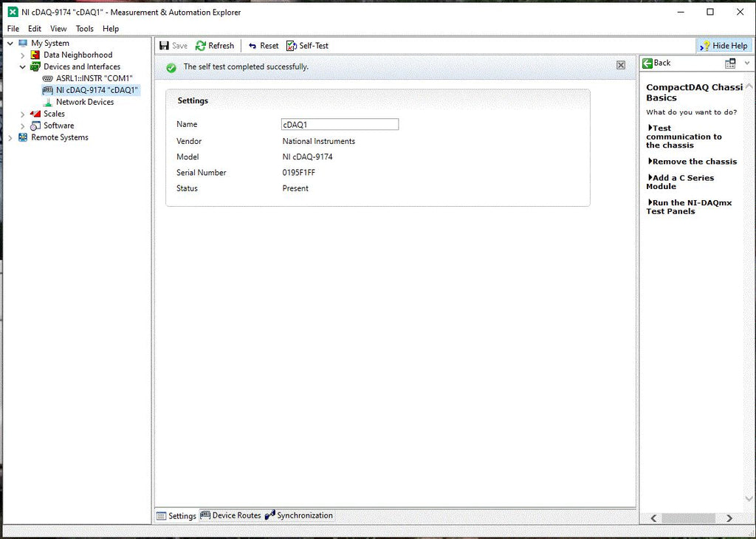Open Run the NI-DAQmx Test Panels help
Screen dimensions: 756x539
coord(689,207)
